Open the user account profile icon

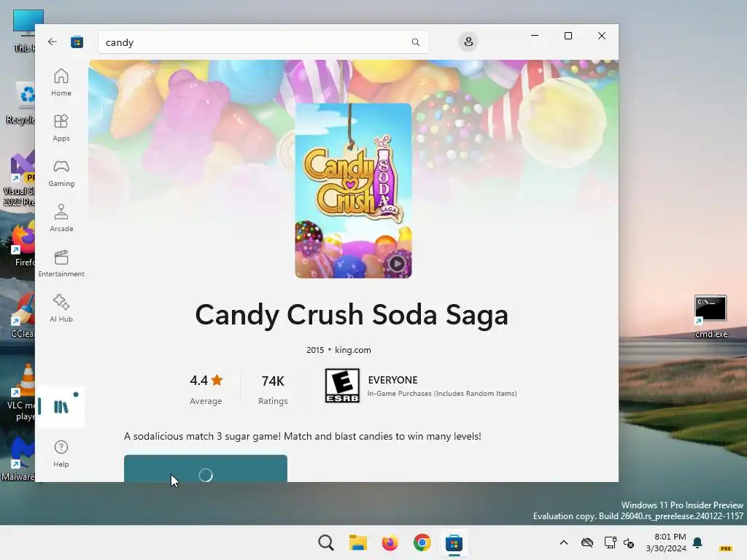coord(468,42)
